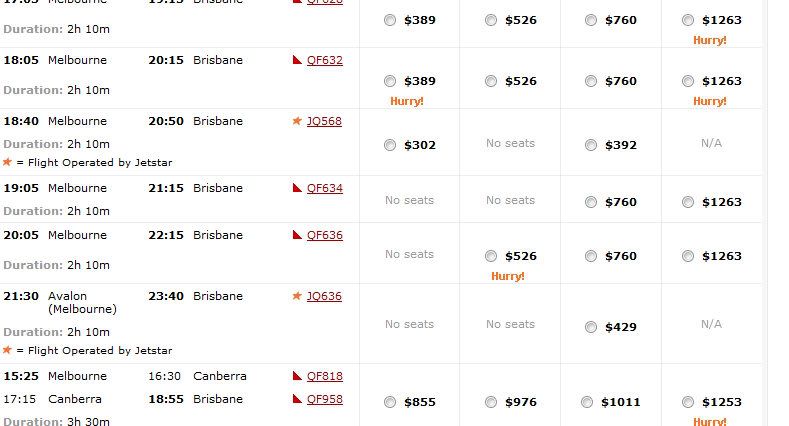Click the Qantas logo beside QF636
The width and height of the screenshot is (789, 426).
tap(297, 235)
